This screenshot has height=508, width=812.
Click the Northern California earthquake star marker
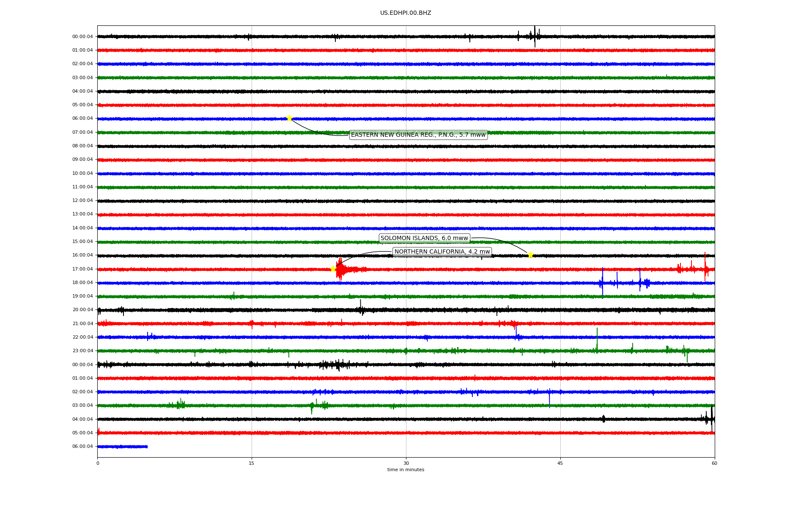pos(333,269)
